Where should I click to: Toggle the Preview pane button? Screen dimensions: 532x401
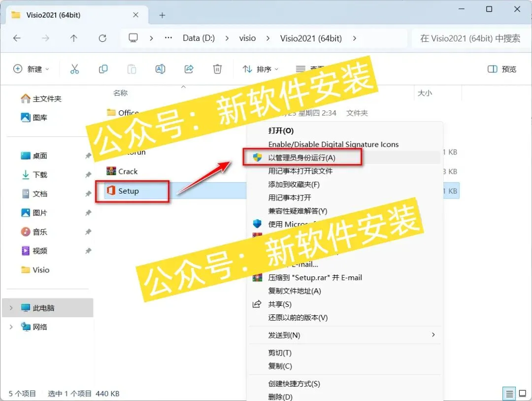(502, 69)
